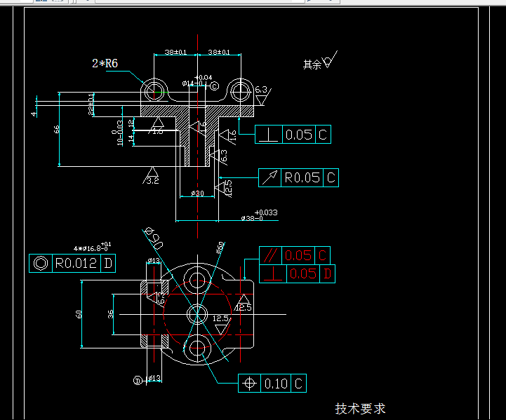Viewport: 506px width, 420px height.
Task: Click the cyan perpendicularity symbol
Action: [269, 135]
